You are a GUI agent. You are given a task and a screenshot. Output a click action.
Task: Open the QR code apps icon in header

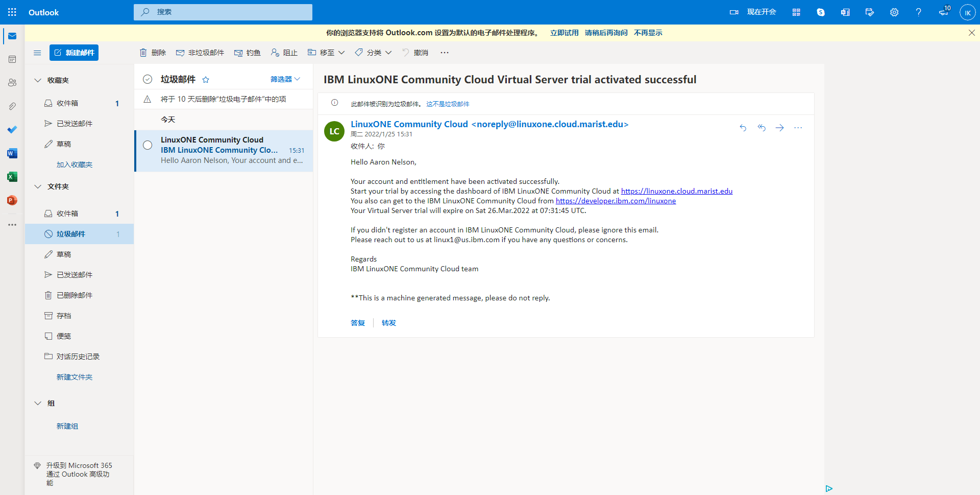[796, 12]
